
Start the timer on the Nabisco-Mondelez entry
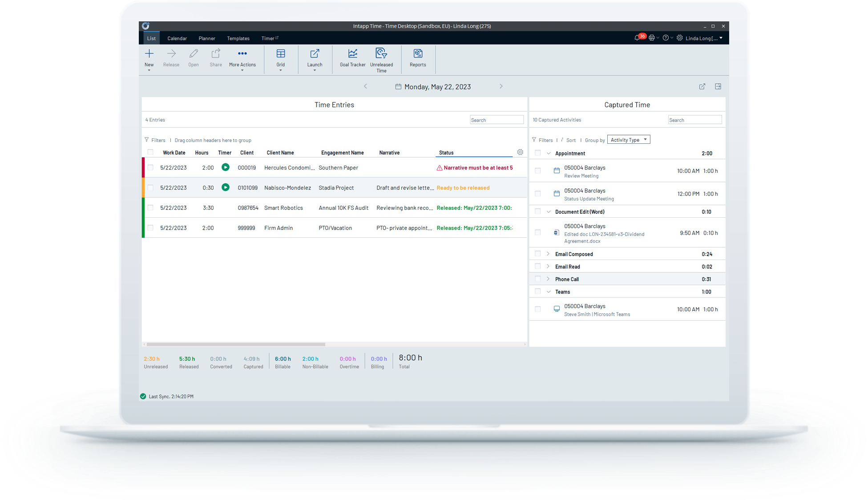click(225, 187)
